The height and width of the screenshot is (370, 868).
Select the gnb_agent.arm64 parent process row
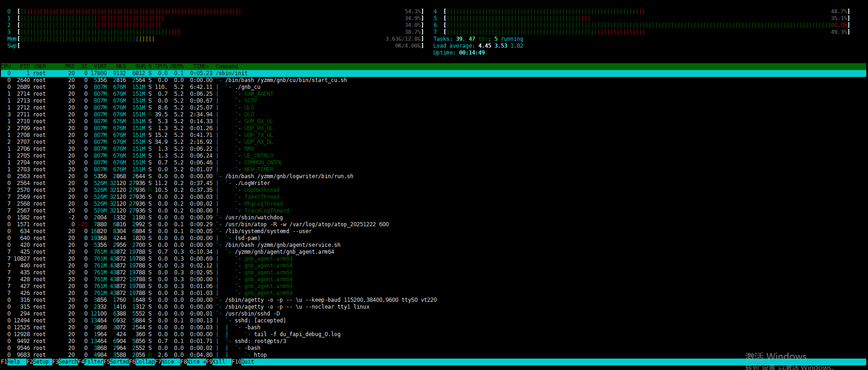(284, 252)
